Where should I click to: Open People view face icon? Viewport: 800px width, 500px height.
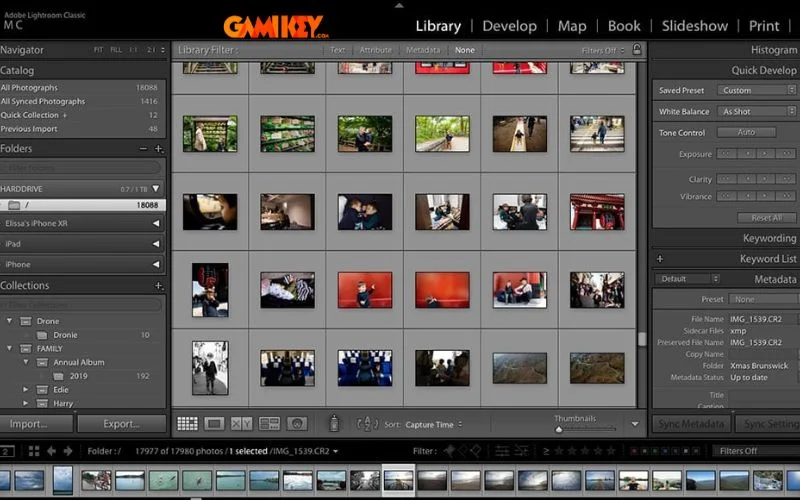pos(297,423)
